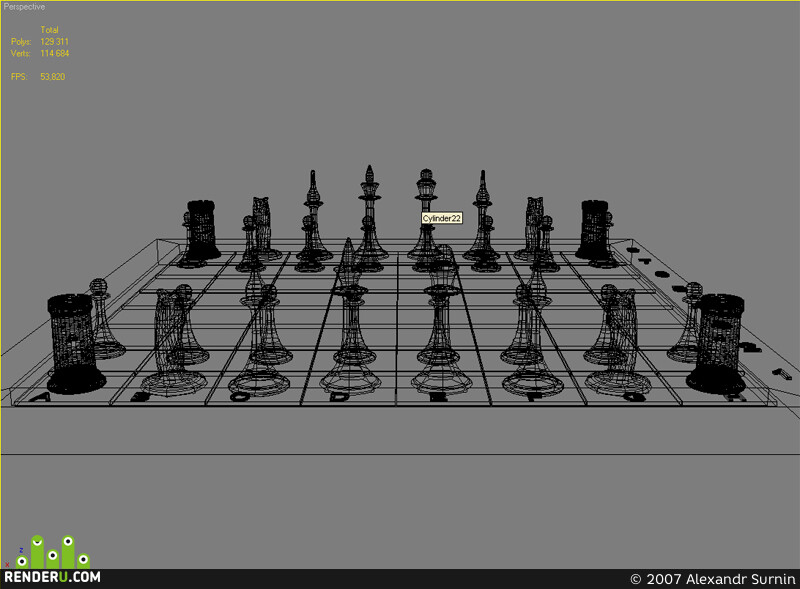Click the 2007 Alexandr Surnin copyright text

pyautogui.click(x=713, y=579)
